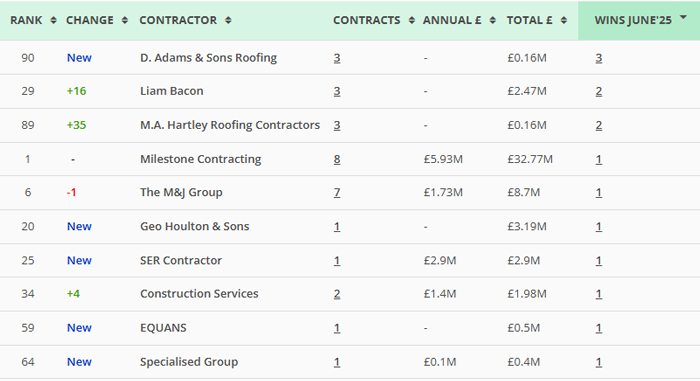Viewport: 700px width, 381px height.
Task: Click the Contractor column header label
Action: point(178,21)
